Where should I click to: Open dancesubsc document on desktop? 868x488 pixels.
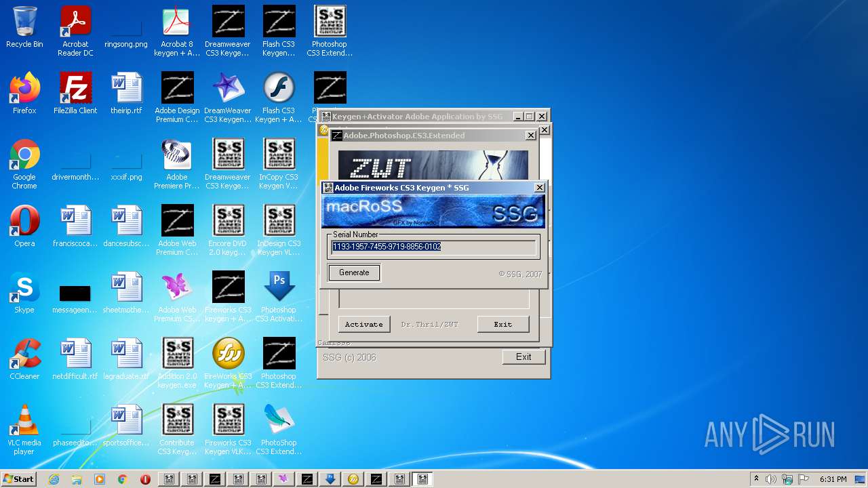tap(126, 226)
